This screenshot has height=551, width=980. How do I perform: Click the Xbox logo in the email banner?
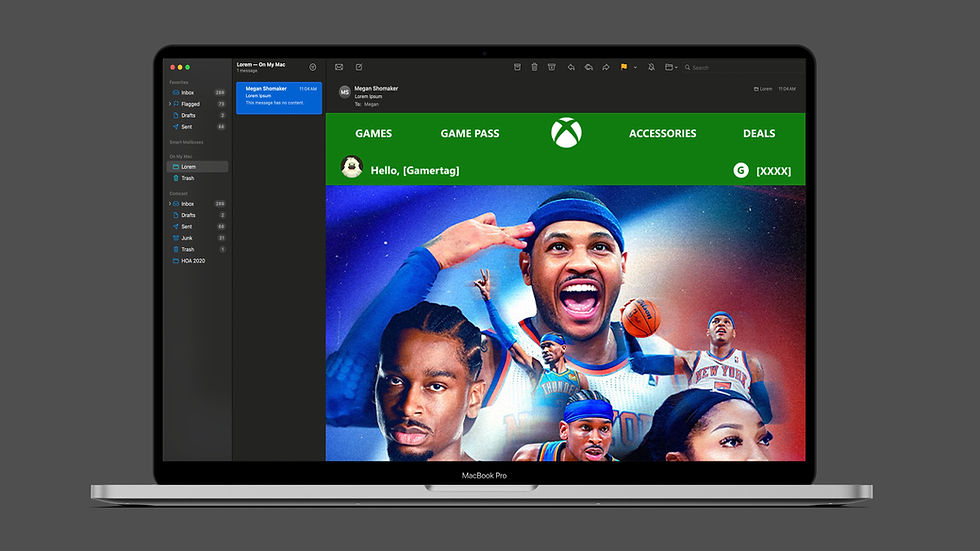coord(566,133)
